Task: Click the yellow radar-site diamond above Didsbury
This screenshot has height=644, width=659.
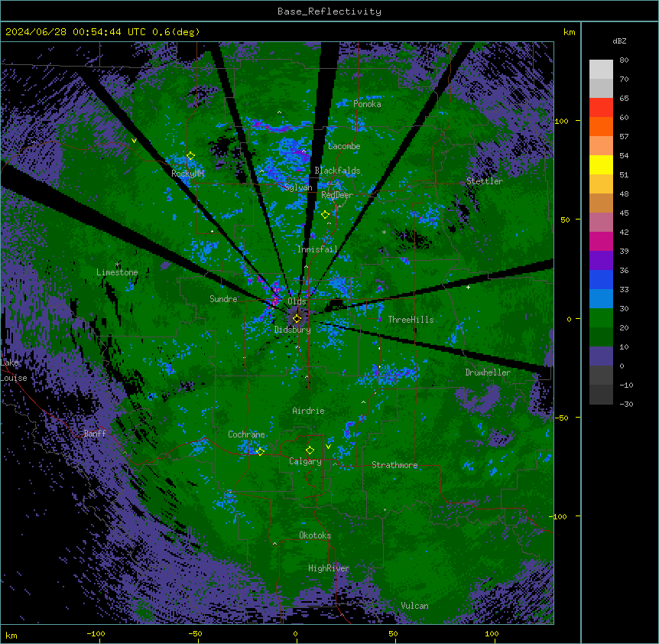Action: tap(297, 319)
